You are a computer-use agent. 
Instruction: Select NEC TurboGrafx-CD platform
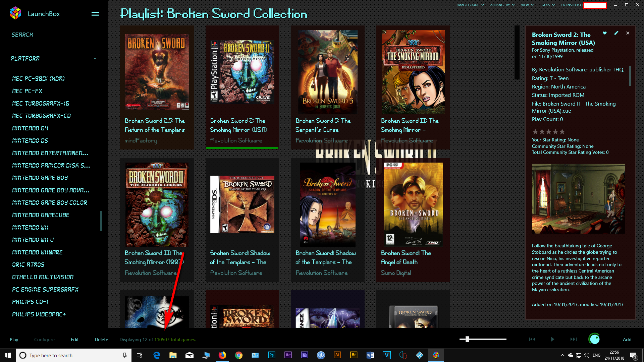pyautogui.click(x=42, y=116)
